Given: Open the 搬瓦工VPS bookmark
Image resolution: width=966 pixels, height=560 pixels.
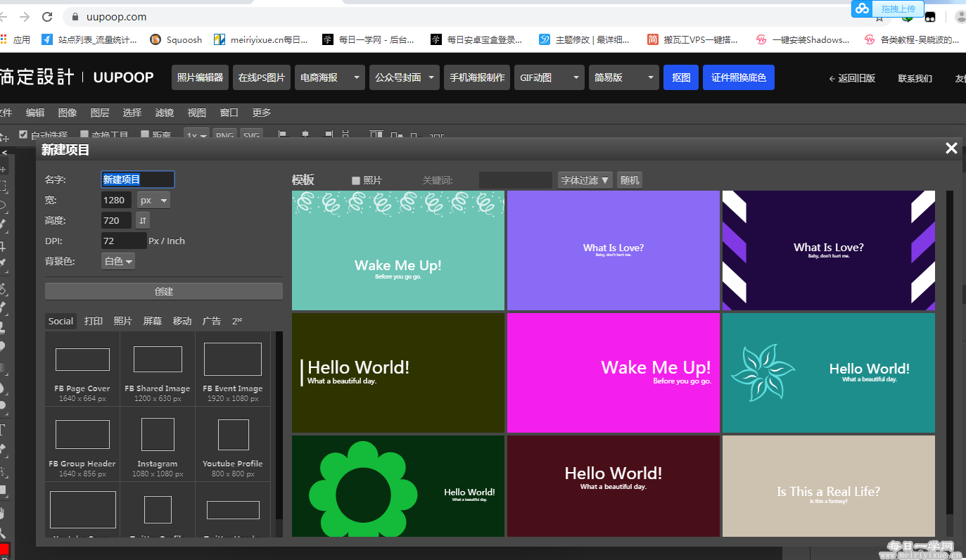Looking at the screenshot, I should pyautogui.click(x=694, y=40).
